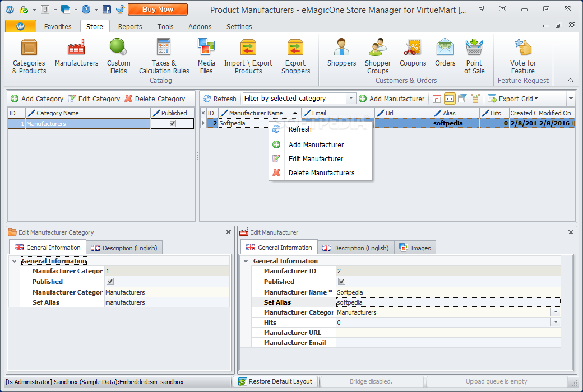The width and height of the screenshot is (583, 392).
Task: Open Description (English) tab in Edit Manufacturer Category
Action: [x=124, y=248]
